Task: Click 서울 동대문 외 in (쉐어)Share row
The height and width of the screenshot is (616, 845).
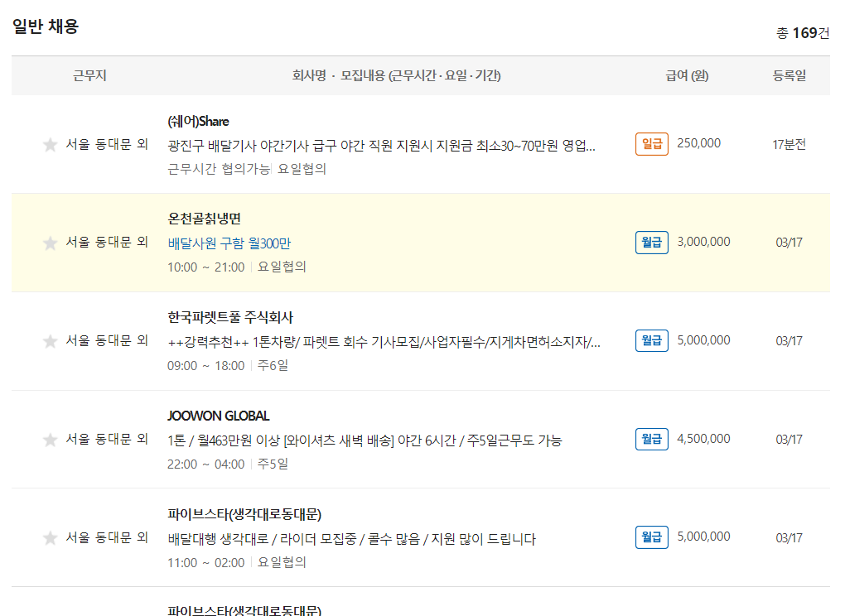Action: click(107, 144)
